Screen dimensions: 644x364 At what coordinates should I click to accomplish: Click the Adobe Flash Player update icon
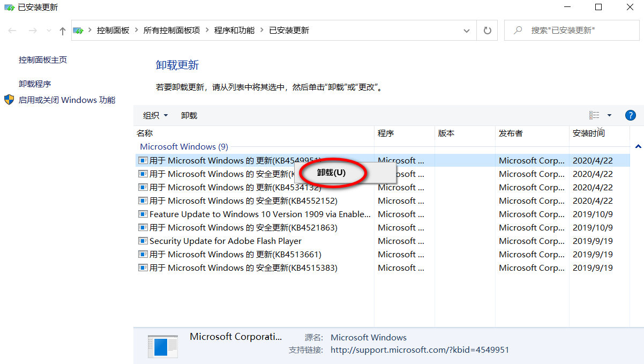coord(143,241)
